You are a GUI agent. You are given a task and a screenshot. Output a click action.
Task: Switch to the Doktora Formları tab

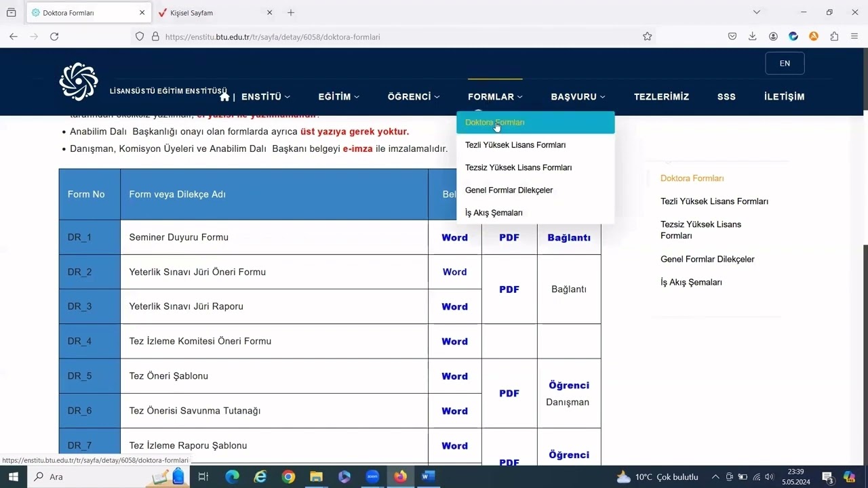pos(88,12)
